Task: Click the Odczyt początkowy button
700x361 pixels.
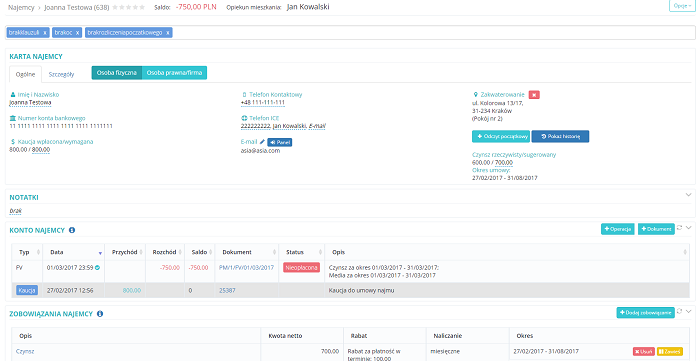Action: tap(501, 137)
